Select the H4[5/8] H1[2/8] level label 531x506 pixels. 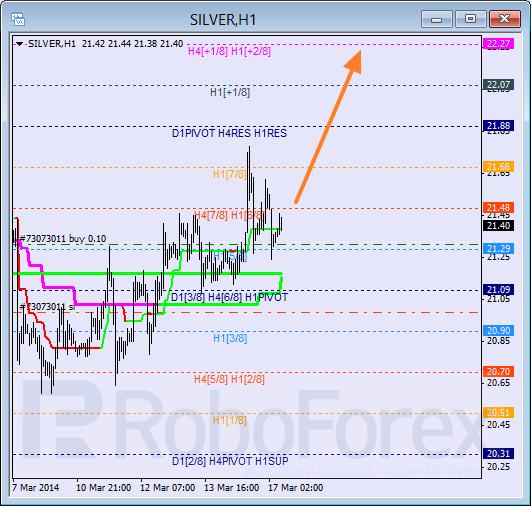pyautogui.click(x=229, y=379)
